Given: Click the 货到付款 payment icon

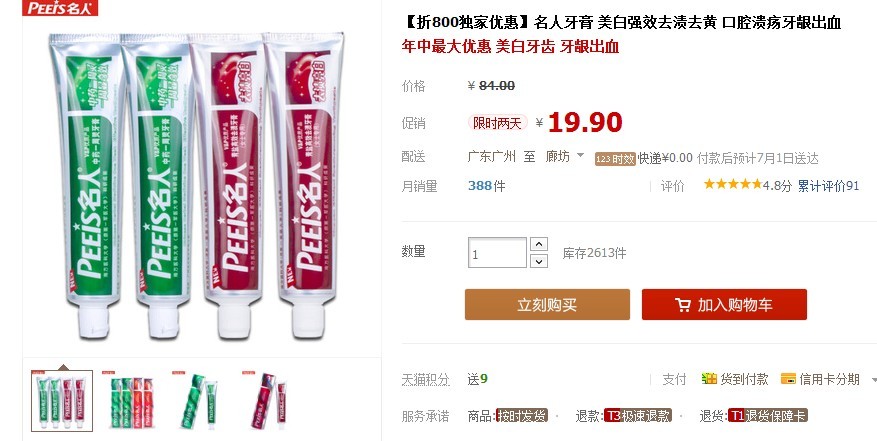Looking at the screenshot, I should pos(709,379).
